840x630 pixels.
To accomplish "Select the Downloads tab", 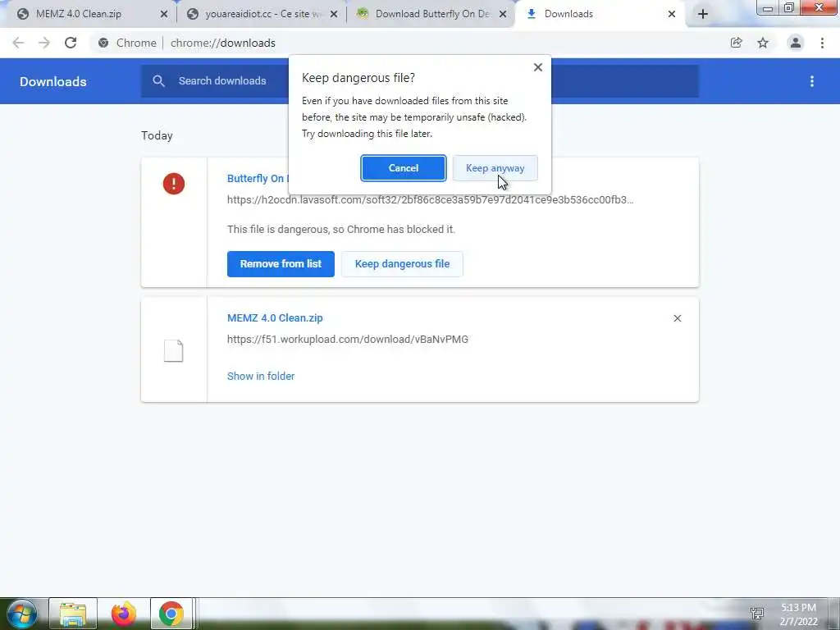I will tap(600, 14).
